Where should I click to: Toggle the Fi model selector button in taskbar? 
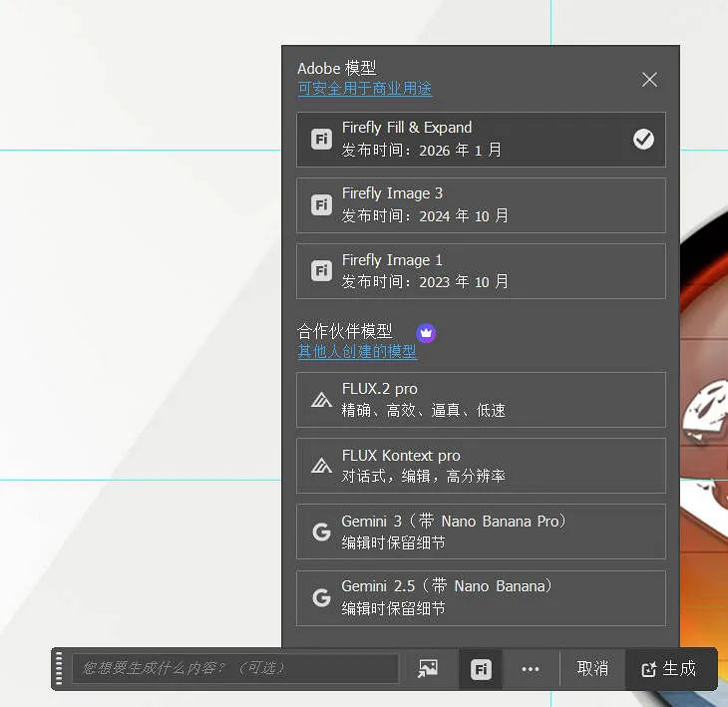[481, 669]
